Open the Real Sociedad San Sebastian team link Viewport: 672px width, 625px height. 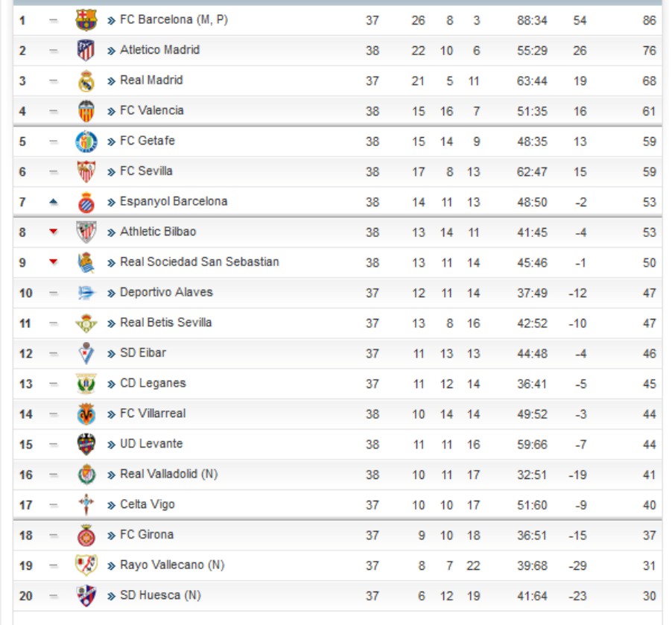click(199, 262)
